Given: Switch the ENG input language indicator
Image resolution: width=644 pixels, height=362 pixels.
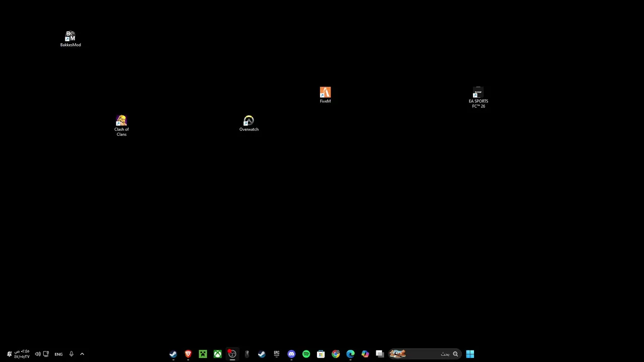Looking at the screenshot, I should pyautogui.click(x=58, y=354).
